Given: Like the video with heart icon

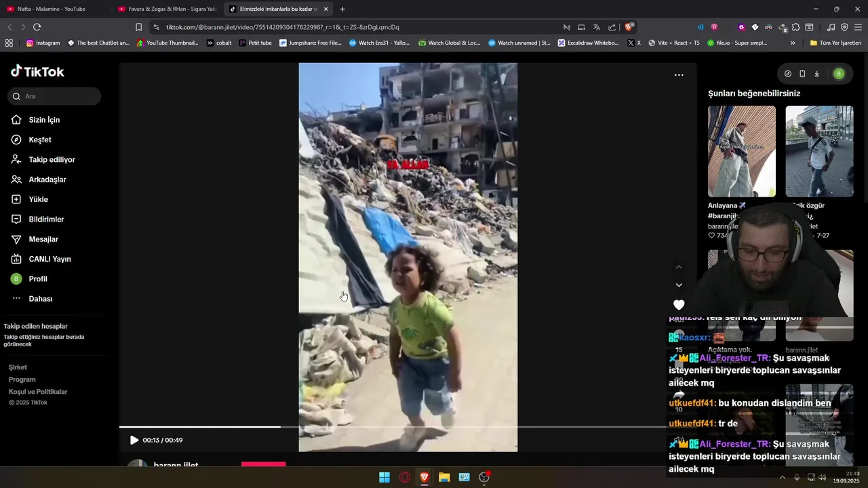Looking at the screenshot, I should coord(679,305).
